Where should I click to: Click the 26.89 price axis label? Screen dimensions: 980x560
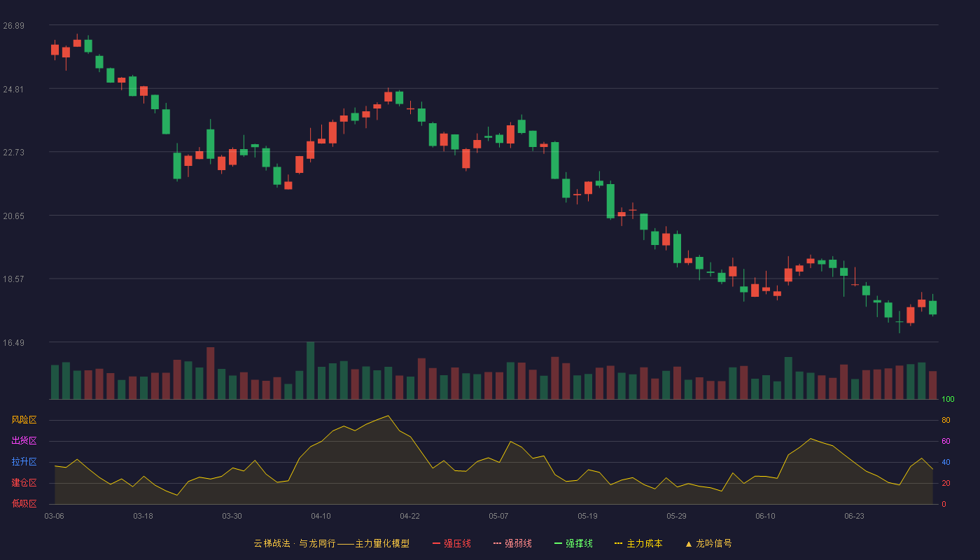(13, 26)
